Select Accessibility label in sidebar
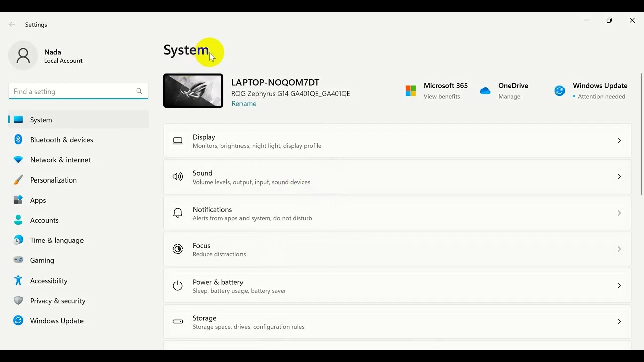 pyautogui.click(x=49, y=281)
